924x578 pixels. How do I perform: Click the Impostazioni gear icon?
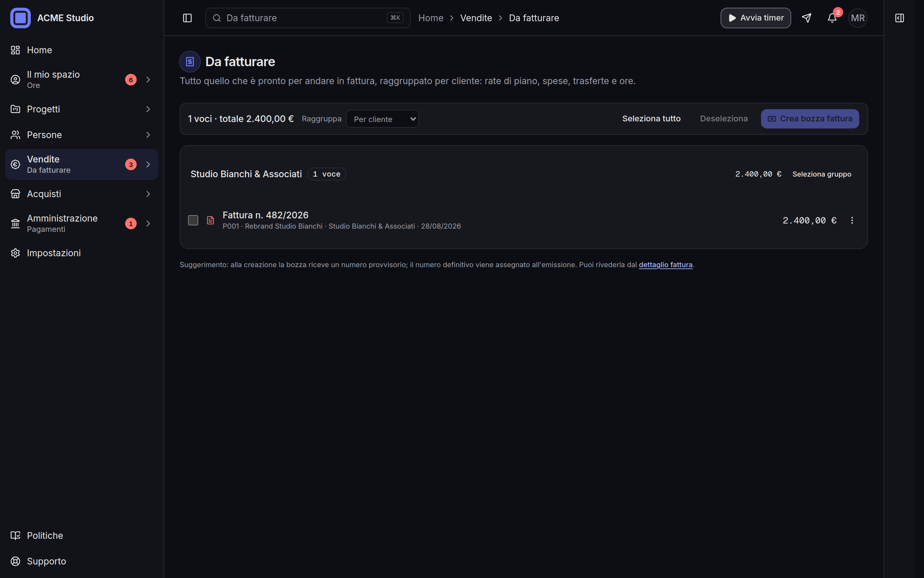[15, 253]
